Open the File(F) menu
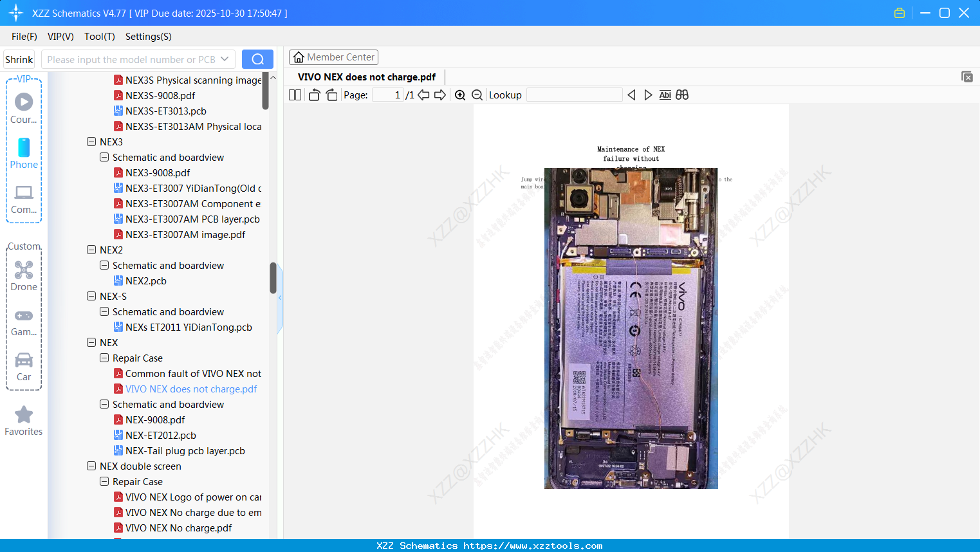The height and width of the screenshot is (552, 980). tap(24, 37)
